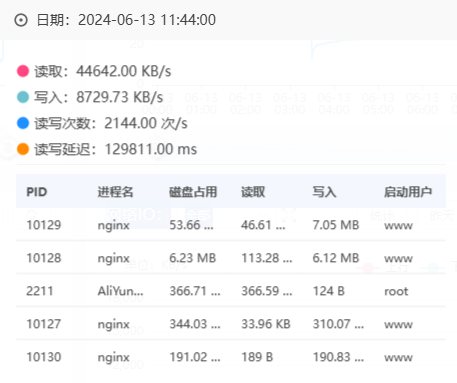
Task: Click the teal write-speed legend dot
Action: pos(23,97)
